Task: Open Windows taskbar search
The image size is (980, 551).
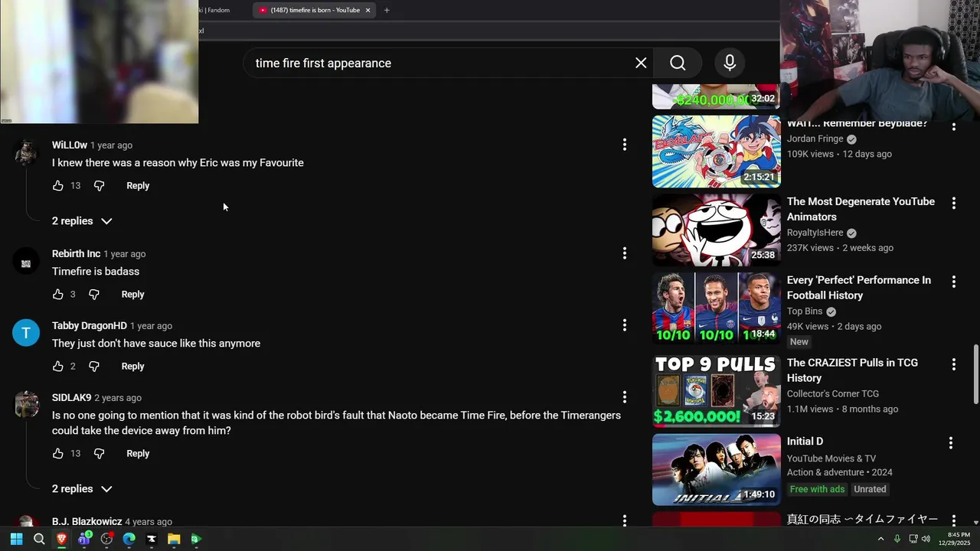Action: coord(39,539)
